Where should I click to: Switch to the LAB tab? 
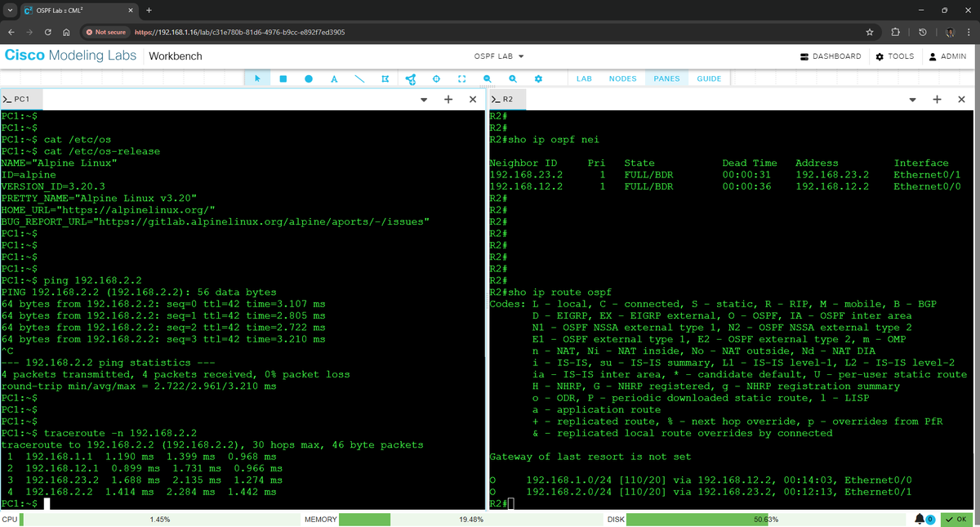pyautogui.click(x=584, y=78)
